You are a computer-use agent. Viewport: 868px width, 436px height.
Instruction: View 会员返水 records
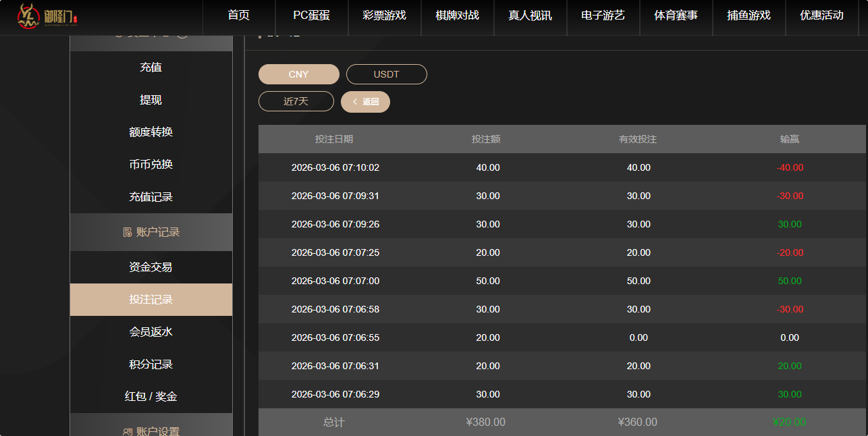pyautogui.click(x=150, y=331)
